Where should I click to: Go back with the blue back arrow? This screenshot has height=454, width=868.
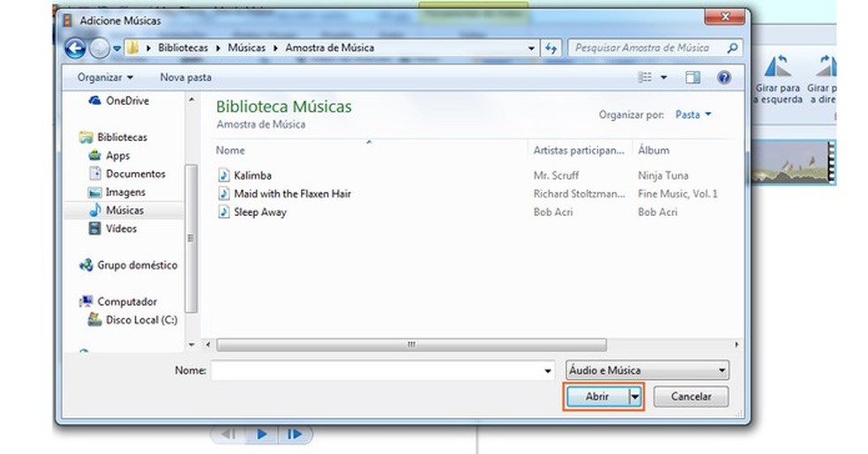tap(75, 48)
